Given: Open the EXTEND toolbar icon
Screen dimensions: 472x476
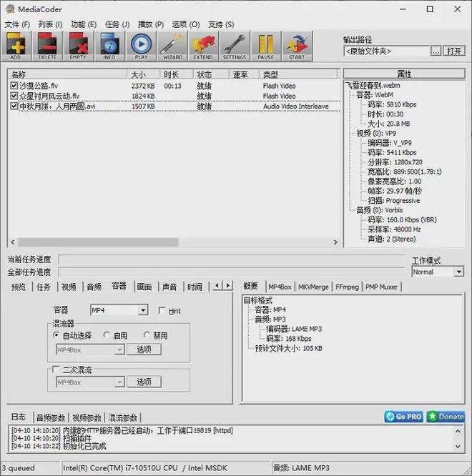Looking at the screenshot, I should [204, 46].
